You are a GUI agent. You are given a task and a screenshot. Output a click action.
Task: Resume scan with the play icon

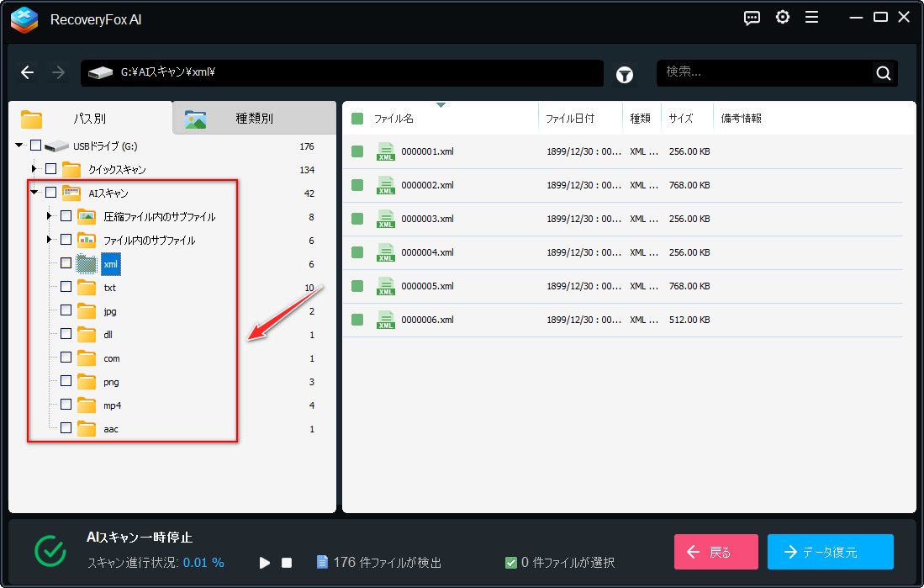point(265,562)
